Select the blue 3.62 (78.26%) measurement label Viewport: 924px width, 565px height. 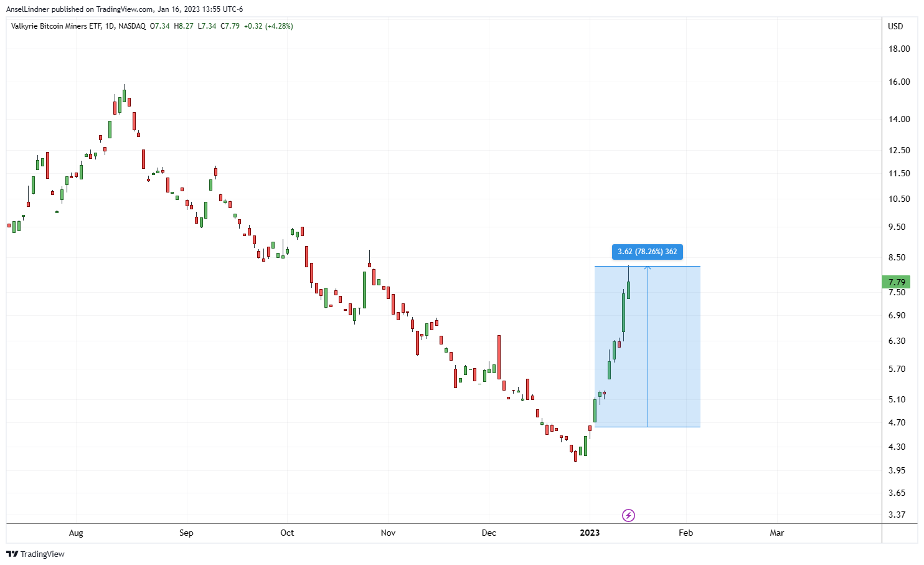(x=647, y=252)
